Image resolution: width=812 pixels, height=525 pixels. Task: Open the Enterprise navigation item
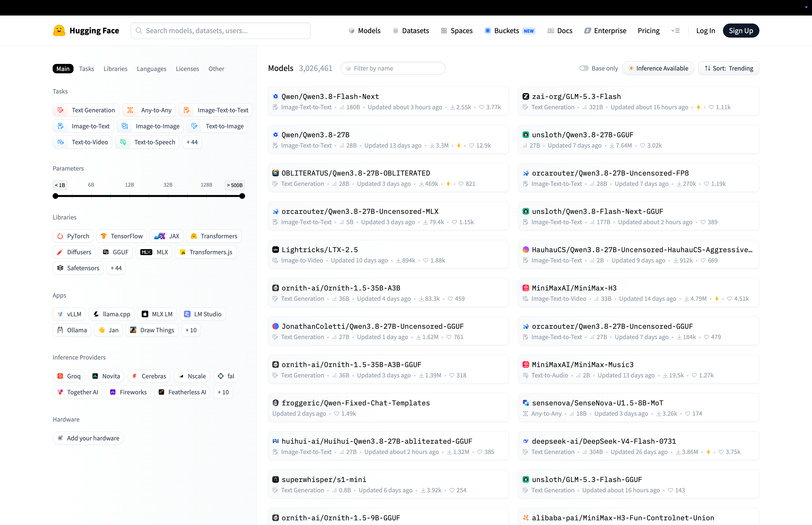[x=605, y=31]
